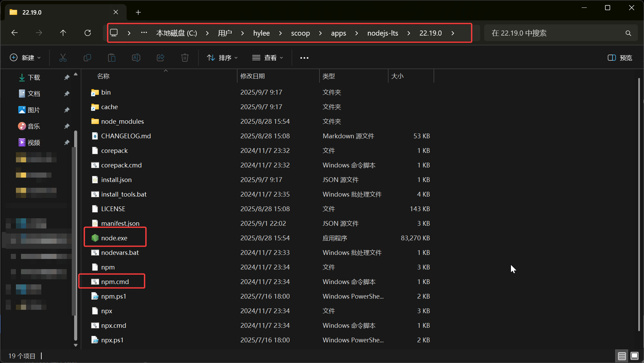Refresh the current folder view
The image size is (644, 363).
(x=88, y=33)
